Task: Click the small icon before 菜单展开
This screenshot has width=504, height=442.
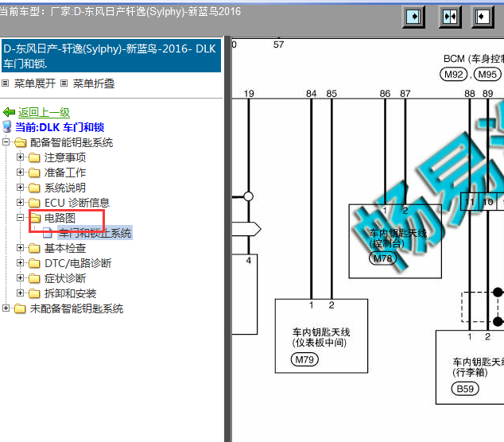Action: (x=5, y=83)
